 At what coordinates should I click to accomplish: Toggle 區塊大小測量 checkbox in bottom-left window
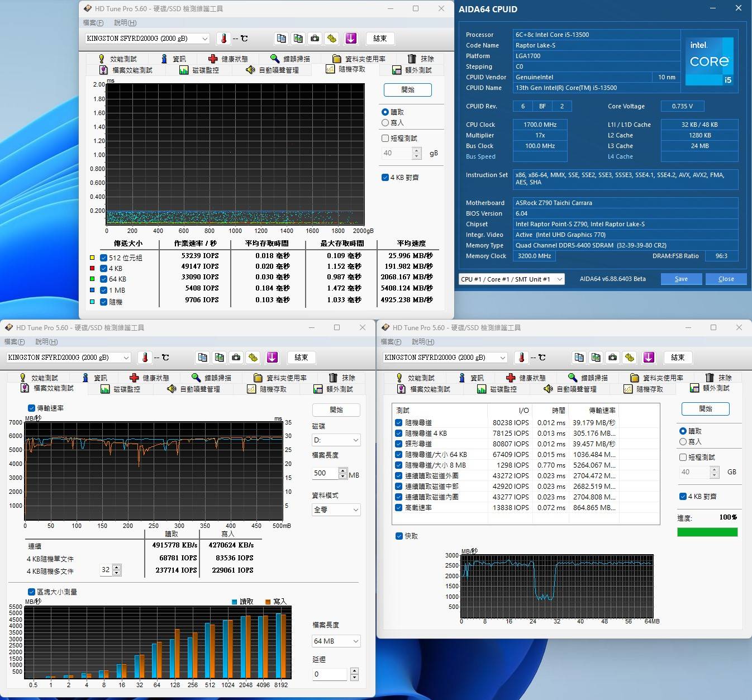point(31,592)
